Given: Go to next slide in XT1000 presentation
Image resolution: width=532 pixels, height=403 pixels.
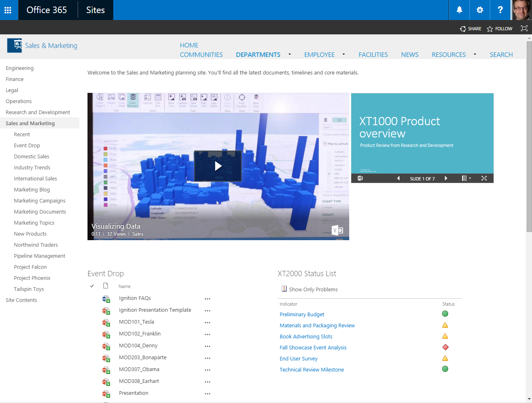Looking at the screenshot, I should click(446, 178).
